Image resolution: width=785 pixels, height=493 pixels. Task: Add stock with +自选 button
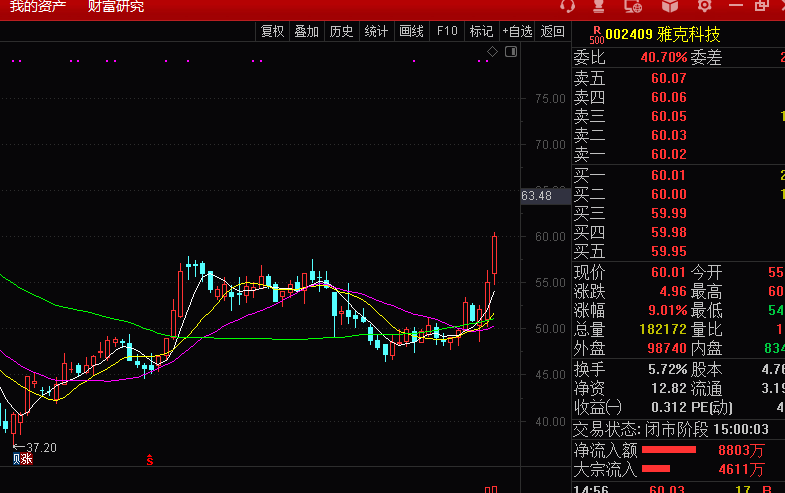pos(517,32)
